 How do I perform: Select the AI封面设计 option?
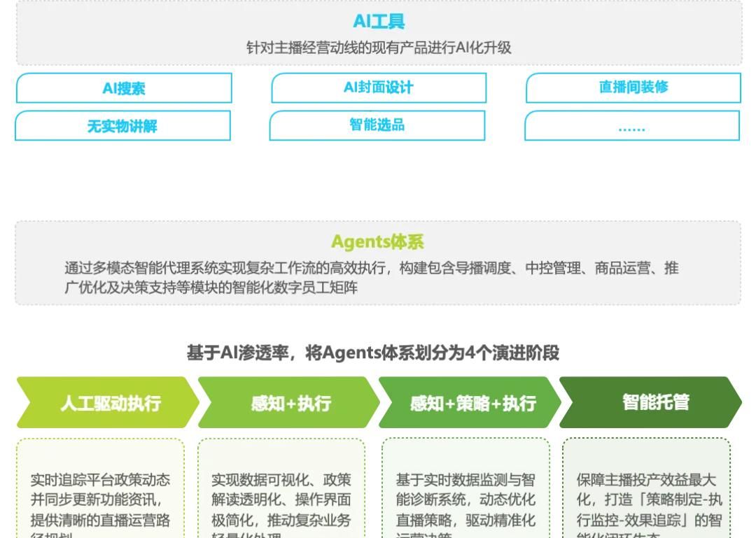point(378,87)
